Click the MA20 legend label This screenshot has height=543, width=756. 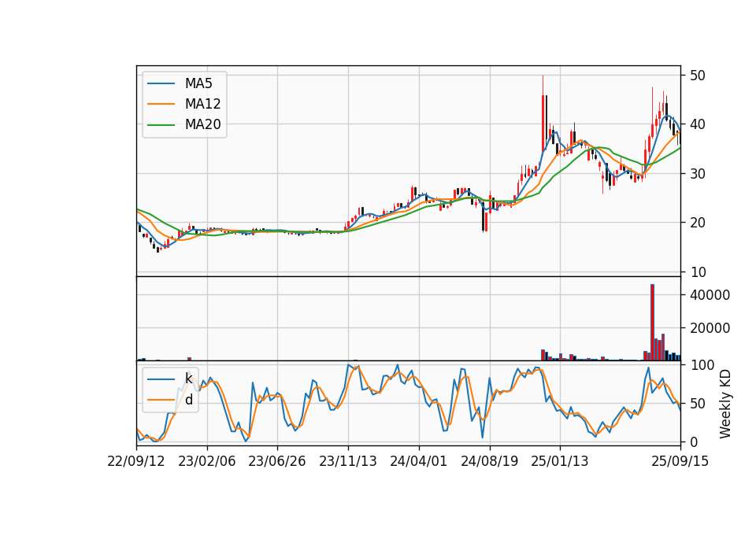(x=202, y=124)
